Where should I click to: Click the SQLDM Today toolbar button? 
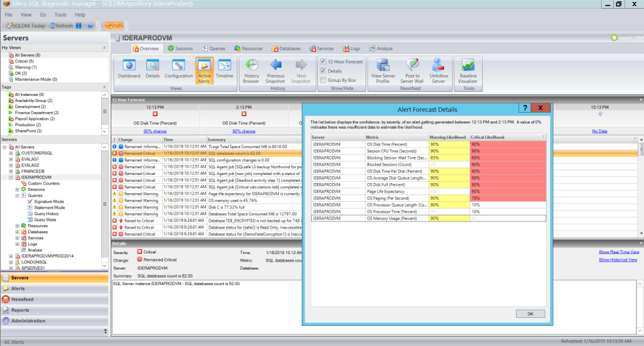(x=25, y=26)
